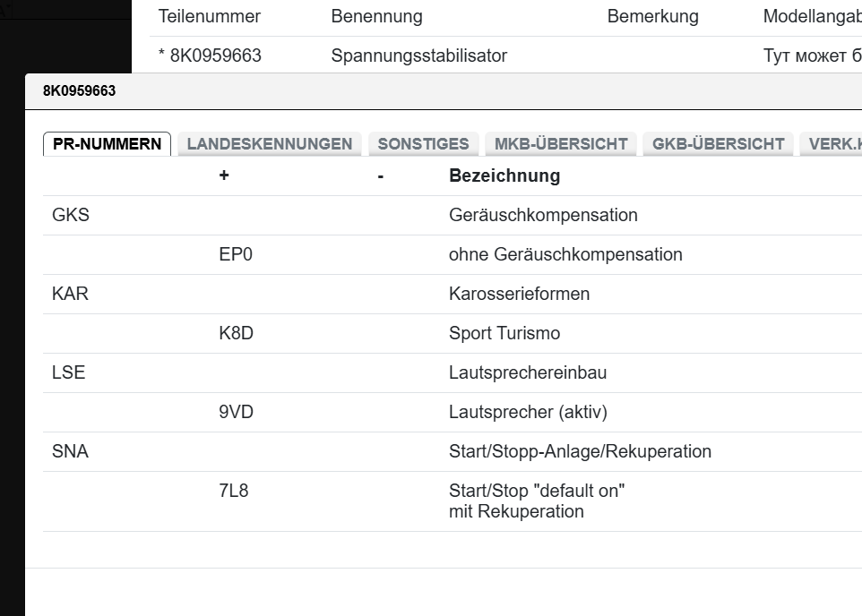Click PR code 7L8
Image resolution: width=862 pixels, height=616 pixels.
pos(233,491)
